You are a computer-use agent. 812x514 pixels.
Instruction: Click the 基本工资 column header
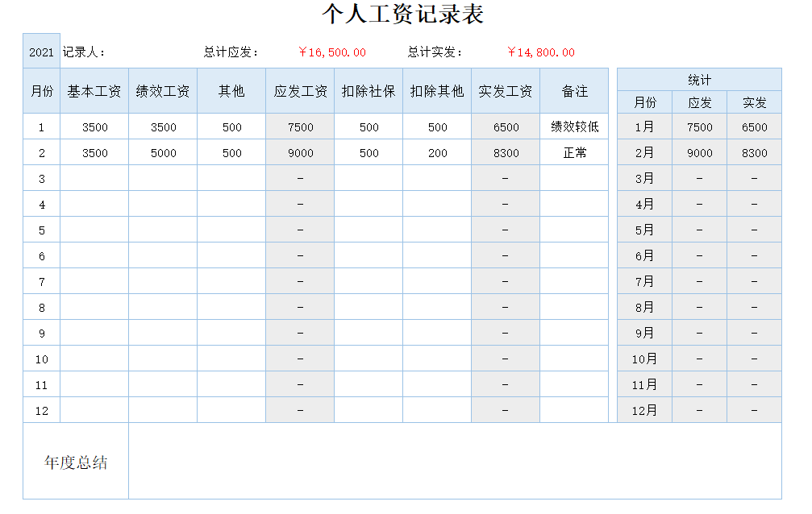pyautogui.click(x=94, y=91)
